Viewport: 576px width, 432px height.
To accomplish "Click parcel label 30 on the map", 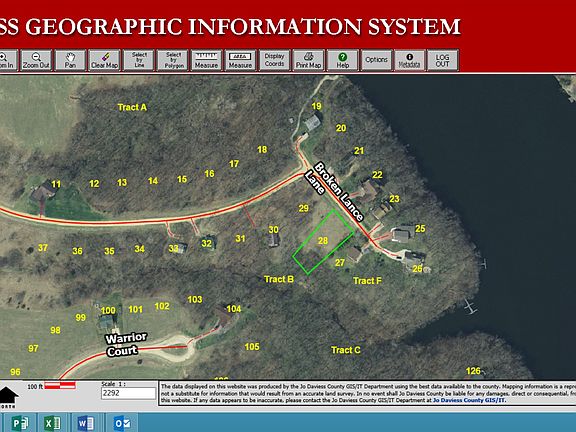I will (273, 230).
